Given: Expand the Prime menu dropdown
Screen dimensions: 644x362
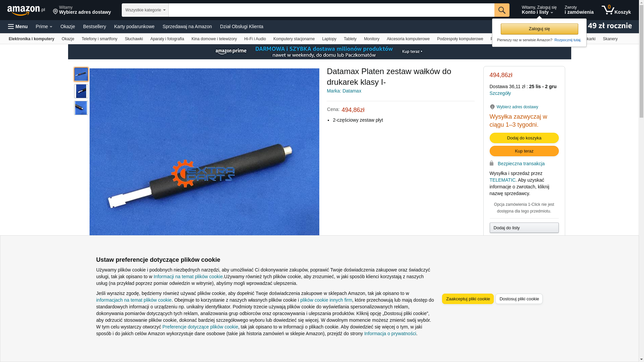Looking at the screenshot, I should click(44, 26).
